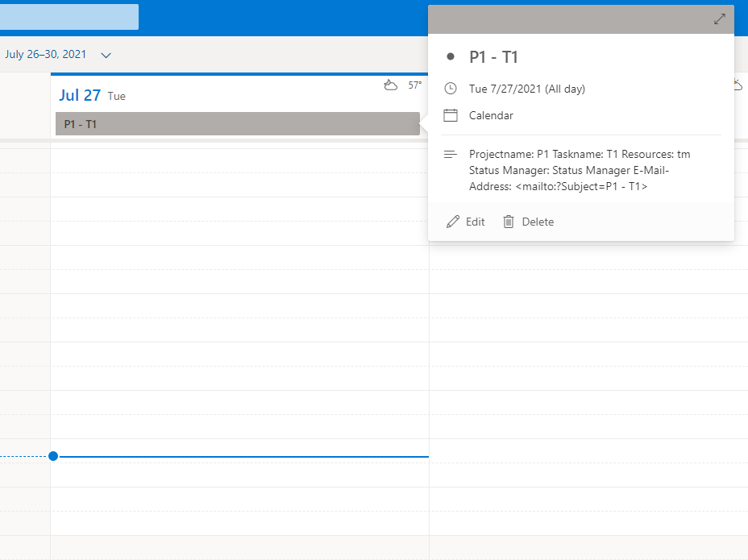The image size is (748, 560).
Task: Click the P1 - T1 popup title
Action: click(x=493, y=57)
